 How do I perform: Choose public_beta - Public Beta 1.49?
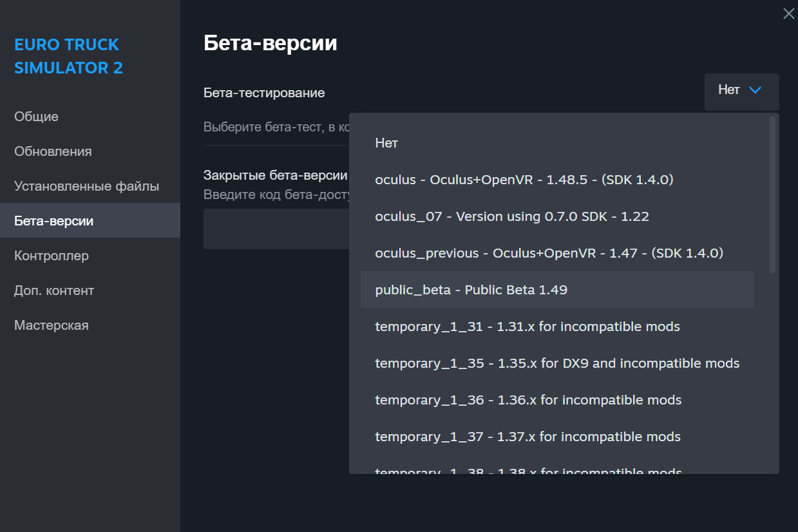(x=471, y=290)
